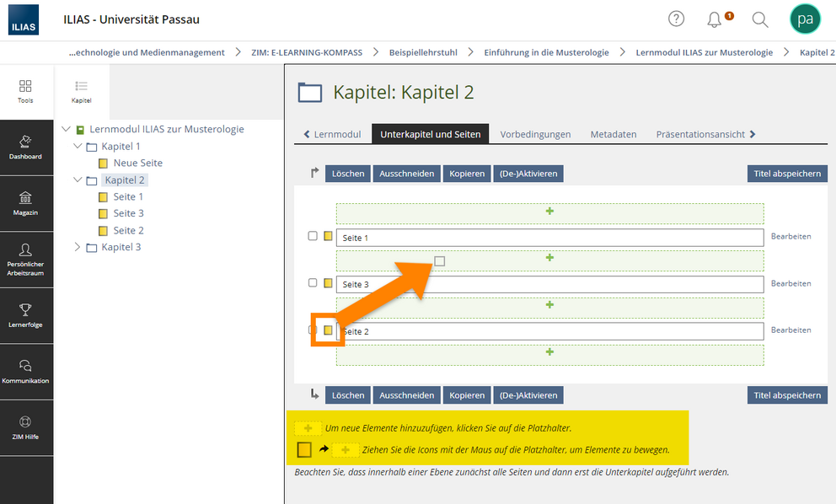Image resolution: width=836 pixels, height=504 pixels.
Task: Check the box next to Seite 3
Action: (313, 283)
